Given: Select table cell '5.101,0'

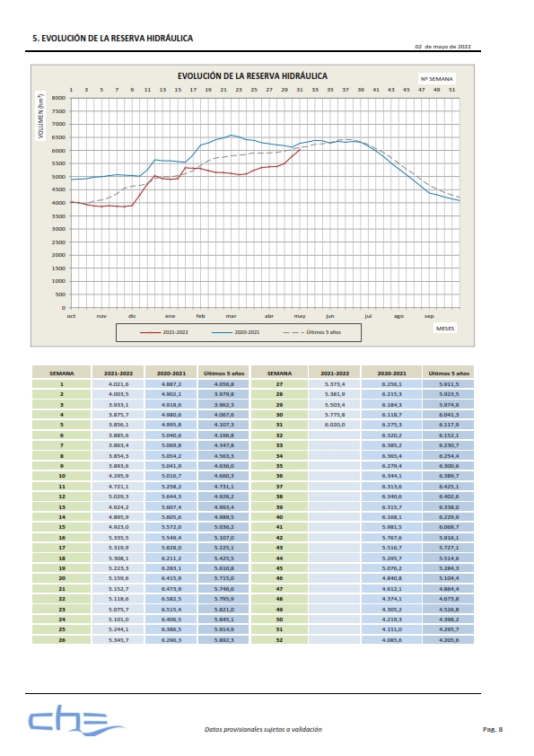Looking at the screenshot, I should 118,619.
